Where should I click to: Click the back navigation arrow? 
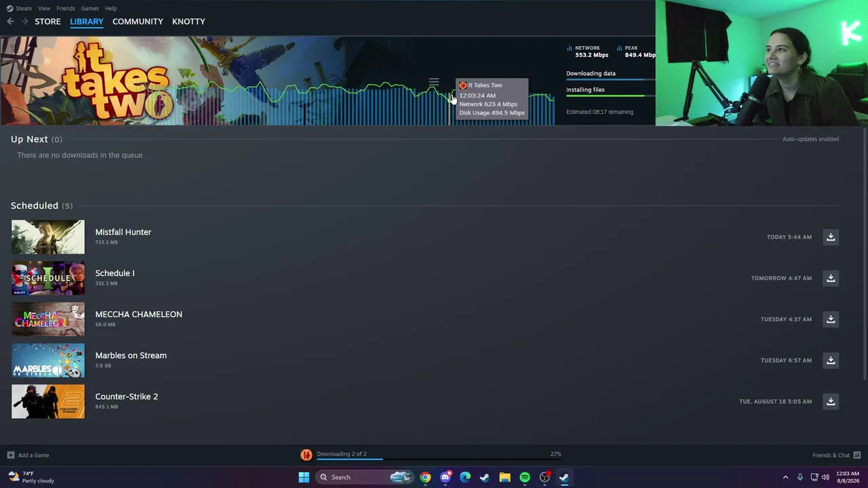coord(10,22)
